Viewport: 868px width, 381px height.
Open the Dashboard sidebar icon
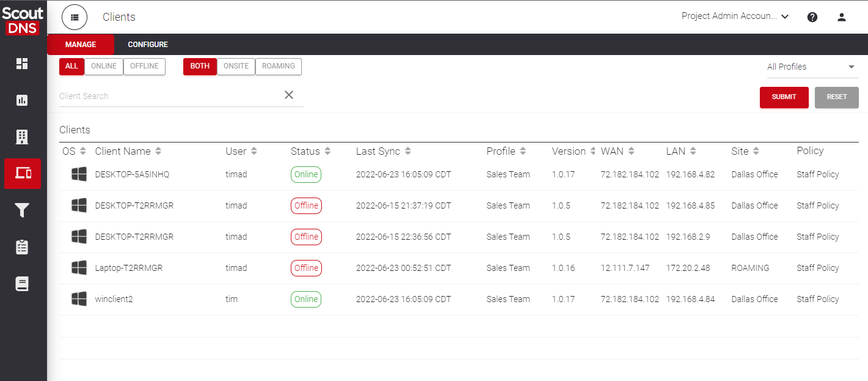click(x=22, y=64)
